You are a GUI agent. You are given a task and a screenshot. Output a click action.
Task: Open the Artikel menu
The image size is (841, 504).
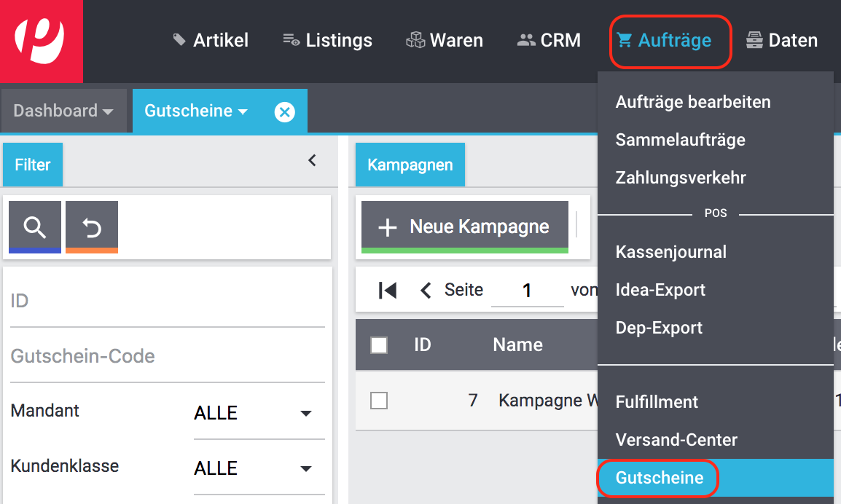click(x=211, y=40)
